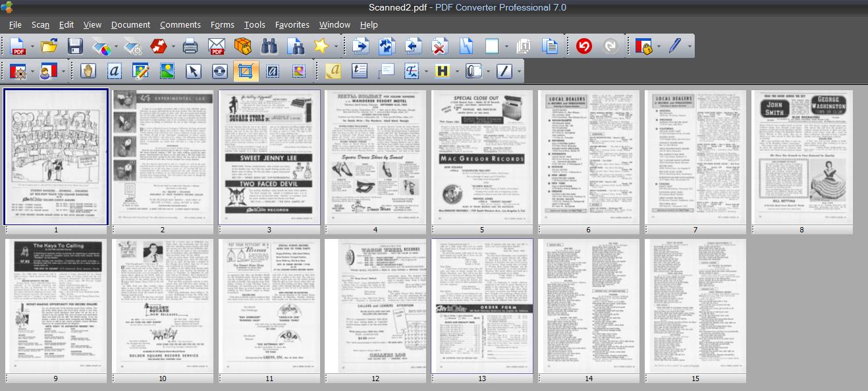This screenshot has height=391, width=868.
Task: Open the Comments menu
Action: pyautogui.click(x=180, y=24)
